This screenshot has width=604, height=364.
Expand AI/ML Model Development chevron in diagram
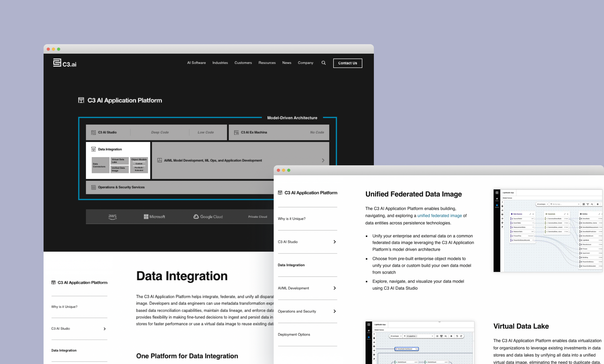(x=323, y=160)
